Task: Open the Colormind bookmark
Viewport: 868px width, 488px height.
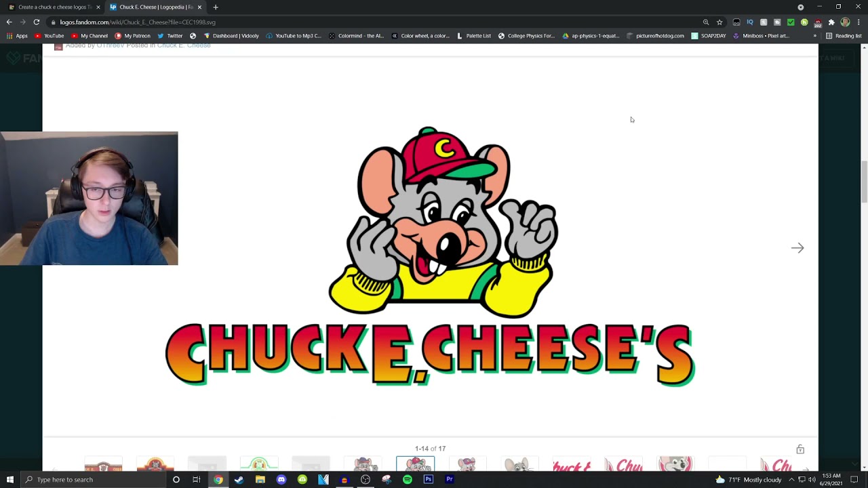Action: tap(357, 36)
